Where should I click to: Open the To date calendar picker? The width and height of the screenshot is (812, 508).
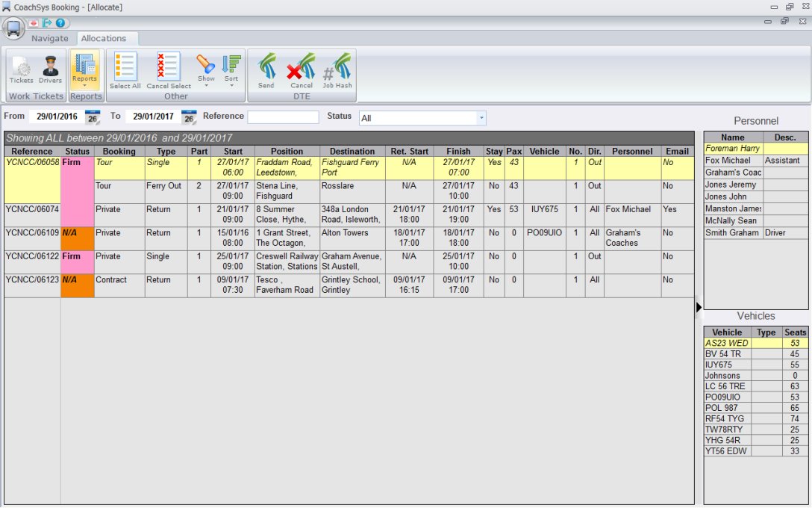(x=189, y=117)
